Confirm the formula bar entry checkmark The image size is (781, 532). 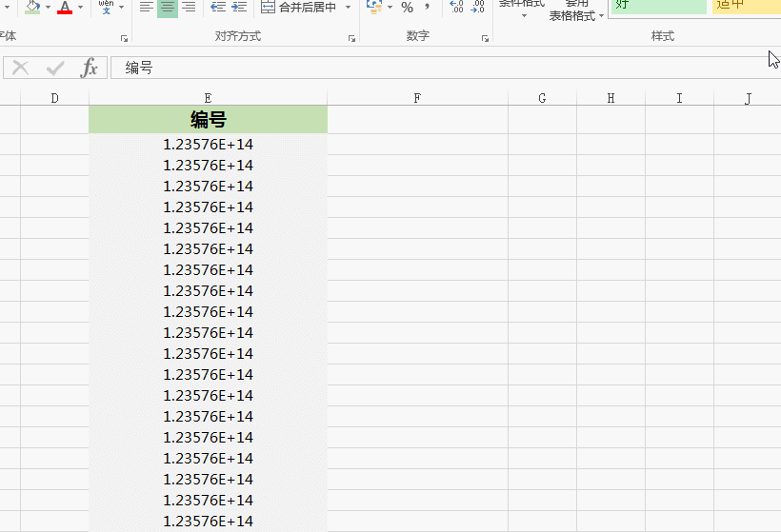coord(55,68)
